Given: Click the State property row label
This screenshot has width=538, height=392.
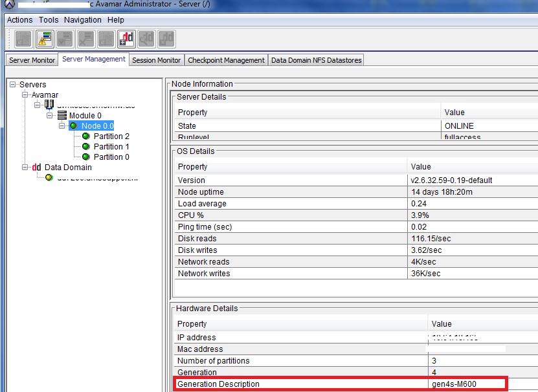Looking at the screenshot, I should click(x=187, y=126).
